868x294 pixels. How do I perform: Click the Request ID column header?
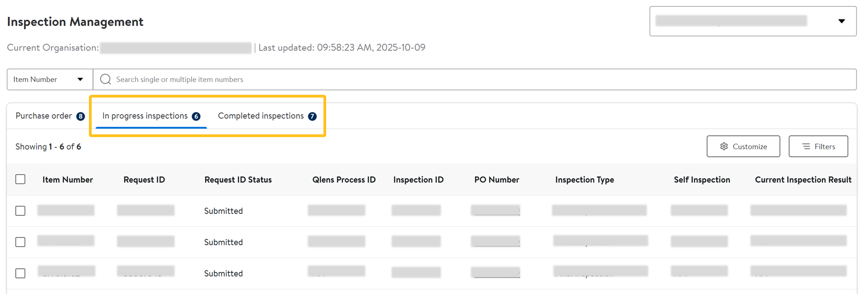click(x=144, y=179)
